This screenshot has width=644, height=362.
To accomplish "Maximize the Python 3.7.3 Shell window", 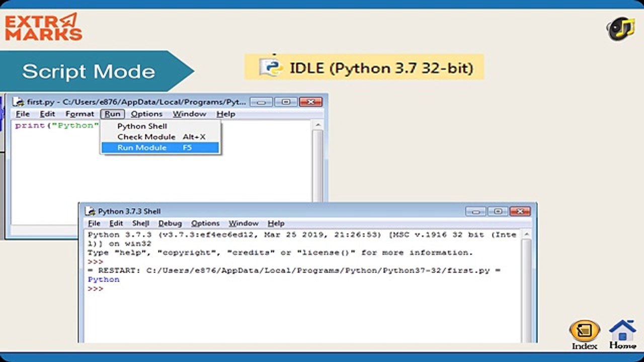I will point(498,211).
